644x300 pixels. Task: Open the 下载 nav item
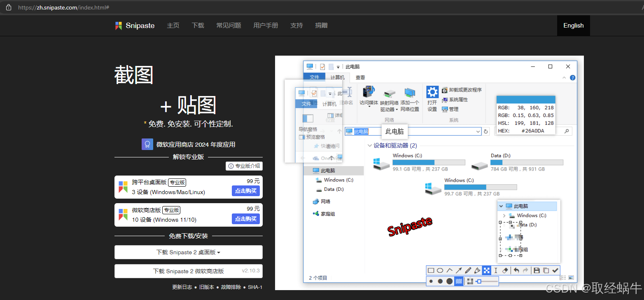[x=198, y=26]
